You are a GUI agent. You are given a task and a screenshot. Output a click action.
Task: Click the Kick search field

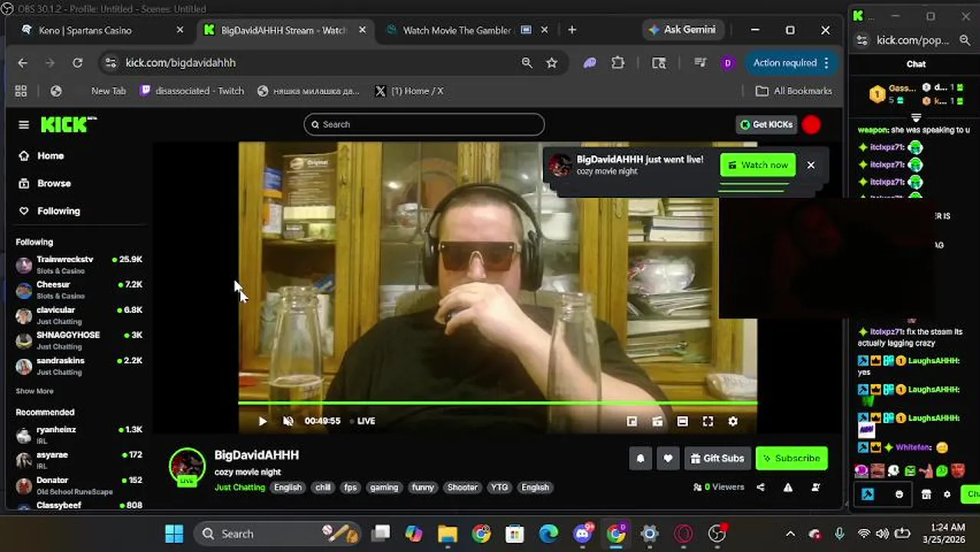(x=424, y=124)
